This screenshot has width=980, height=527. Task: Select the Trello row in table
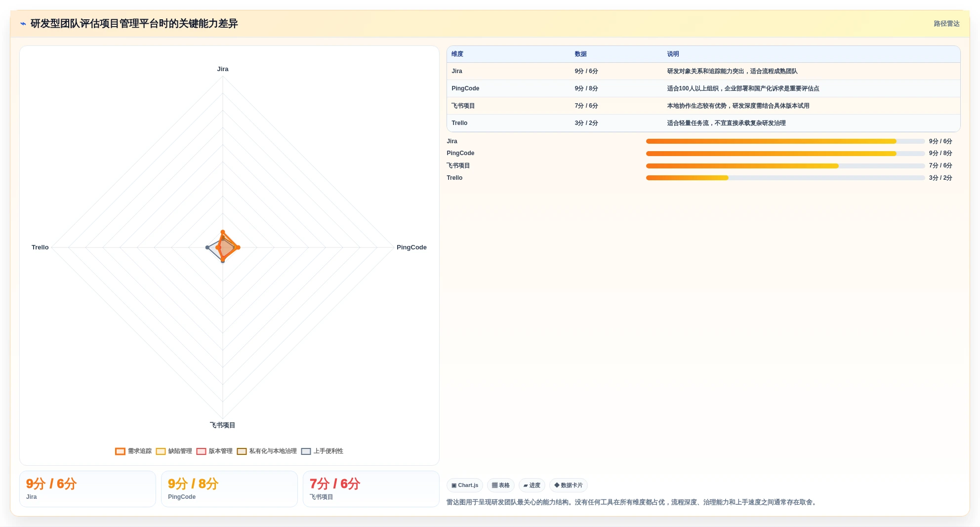coord(703,123)
